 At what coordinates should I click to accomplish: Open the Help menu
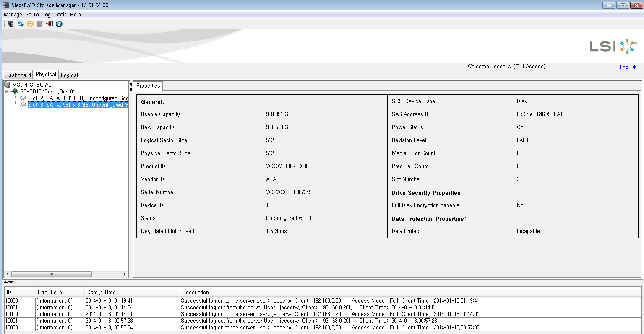click(x=76, y=14)
